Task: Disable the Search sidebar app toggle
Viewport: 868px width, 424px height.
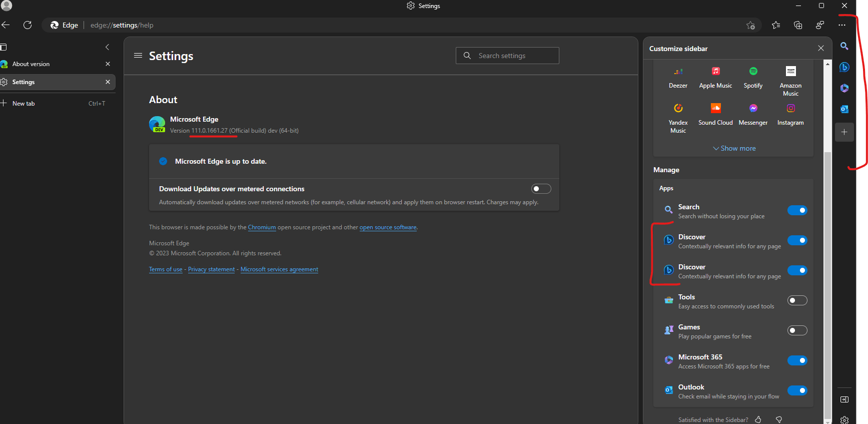Action: 797,210
